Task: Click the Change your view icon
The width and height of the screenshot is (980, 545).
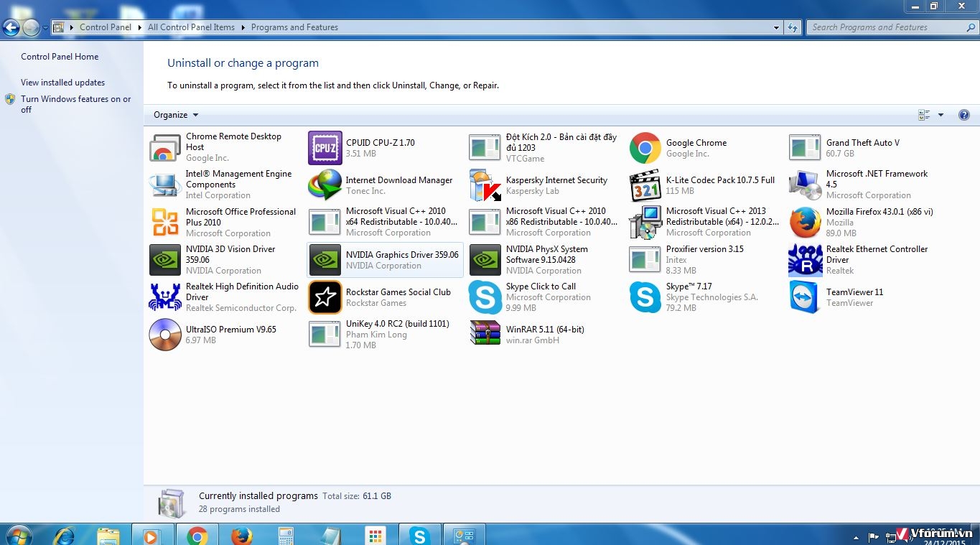Action: pos(925,115)
